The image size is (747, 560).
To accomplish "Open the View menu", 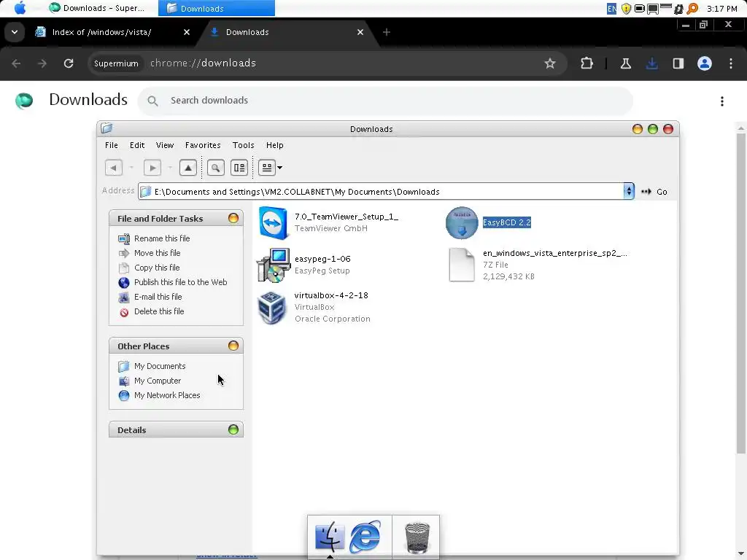I will click(165, 145).
